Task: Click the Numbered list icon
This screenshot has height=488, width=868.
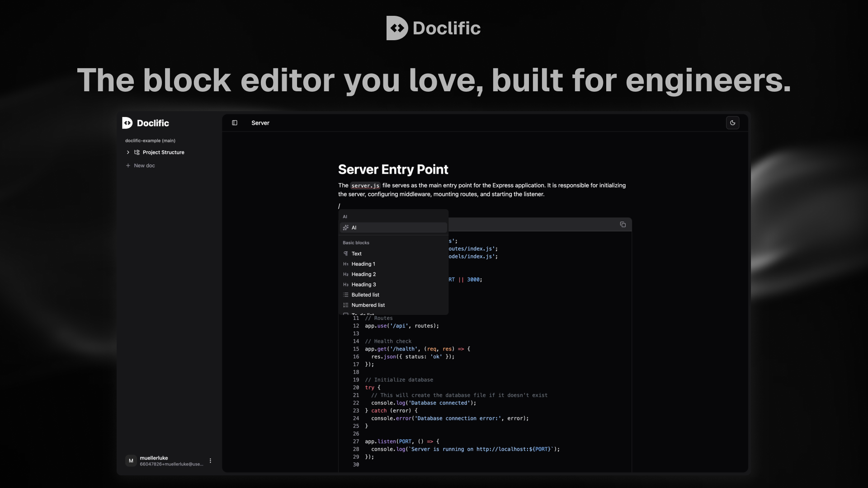Action: point(346,305)
